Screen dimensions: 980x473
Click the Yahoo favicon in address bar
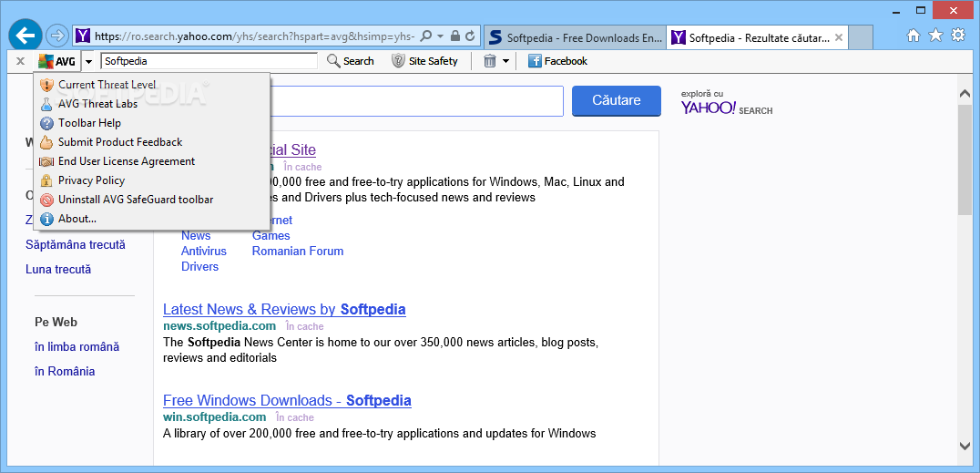[x=83, y=36]
